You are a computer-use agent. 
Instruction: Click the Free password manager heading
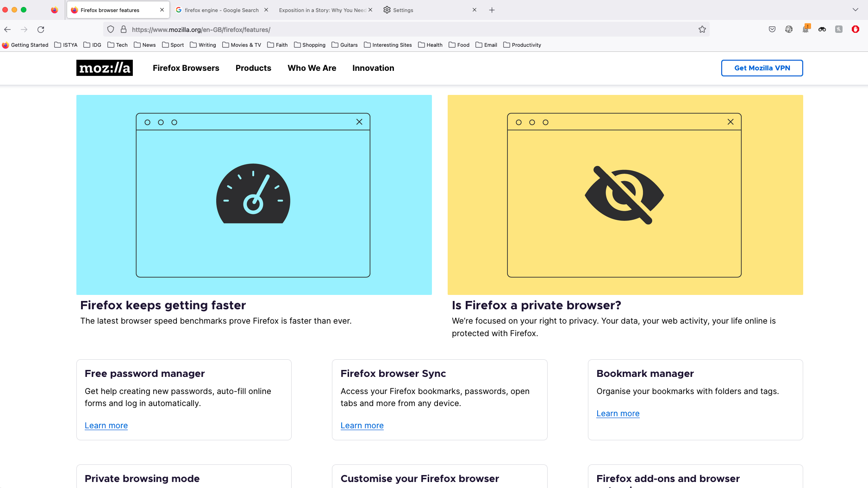[x=144, y=374]
